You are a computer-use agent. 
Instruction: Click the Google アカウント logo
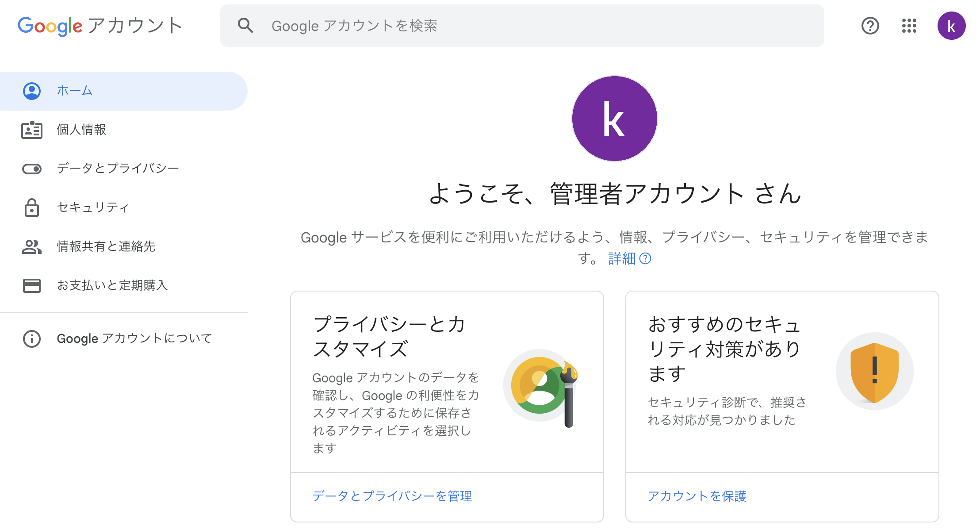tap(100, 26)
